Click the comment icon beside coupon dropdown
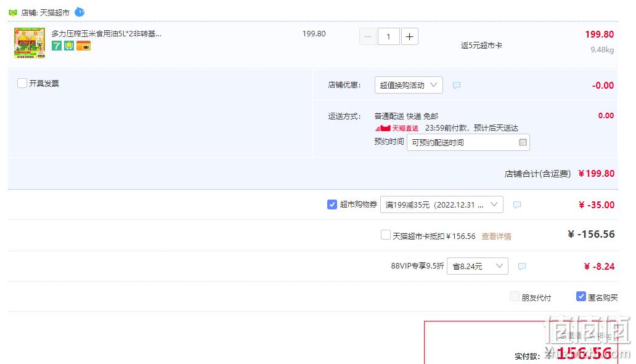 516,204
